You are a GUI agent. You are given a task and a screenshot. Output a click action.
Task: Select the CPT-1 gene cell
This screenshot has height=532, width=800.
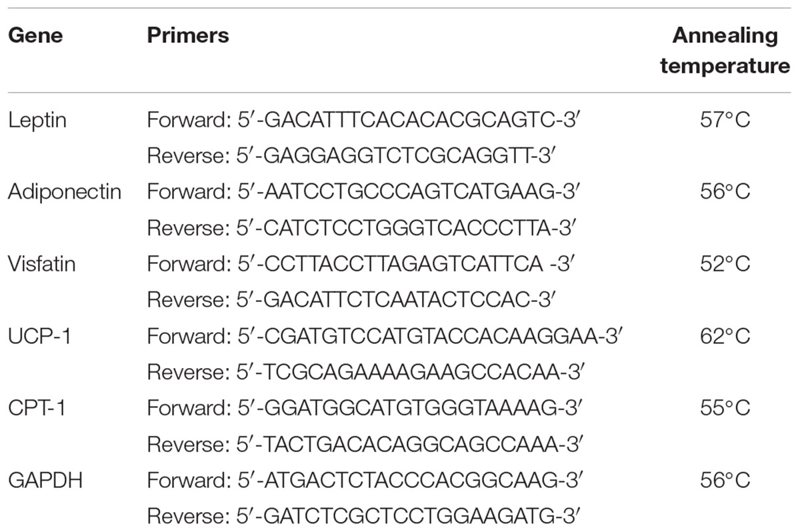tap(39, 408)
